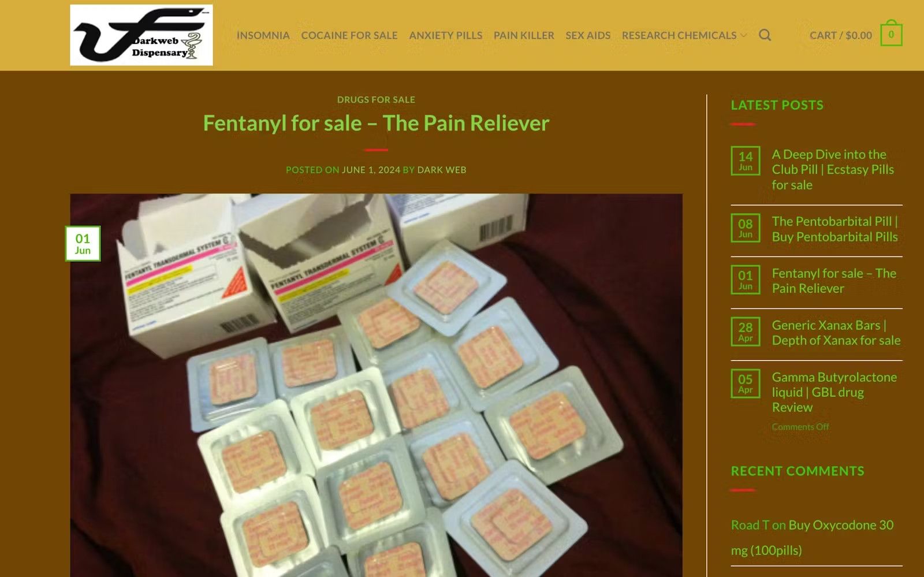
Task: Click the featured patches image
Action: click(376, 385)
